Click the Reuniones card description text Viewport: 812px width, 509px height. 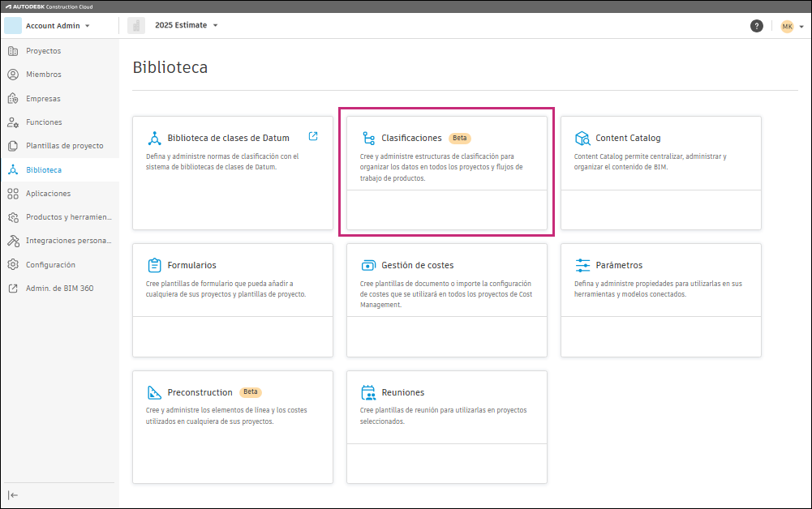pyautogui.click(x=443, y=416)
